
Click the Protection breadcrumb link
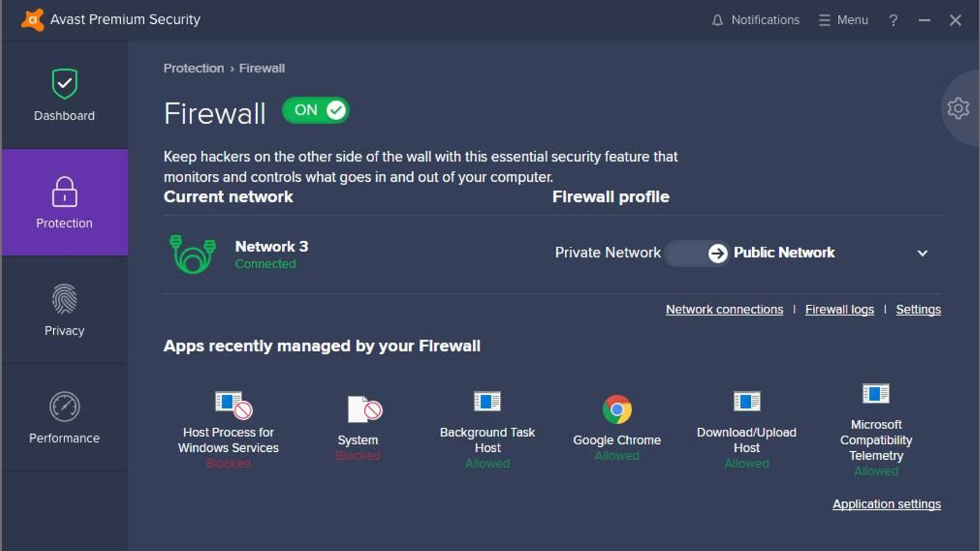(x=194, y=68)
